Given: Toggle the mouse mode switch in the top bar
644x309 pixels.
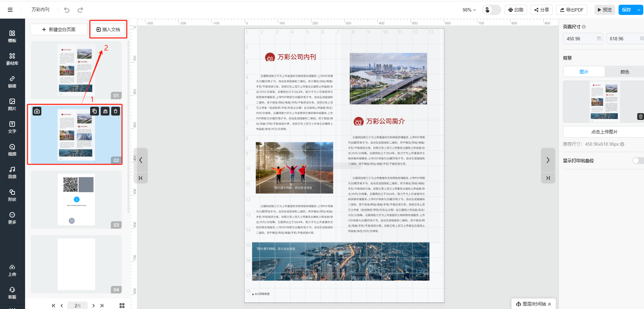Looking at the screenshot, I should 491,10.
